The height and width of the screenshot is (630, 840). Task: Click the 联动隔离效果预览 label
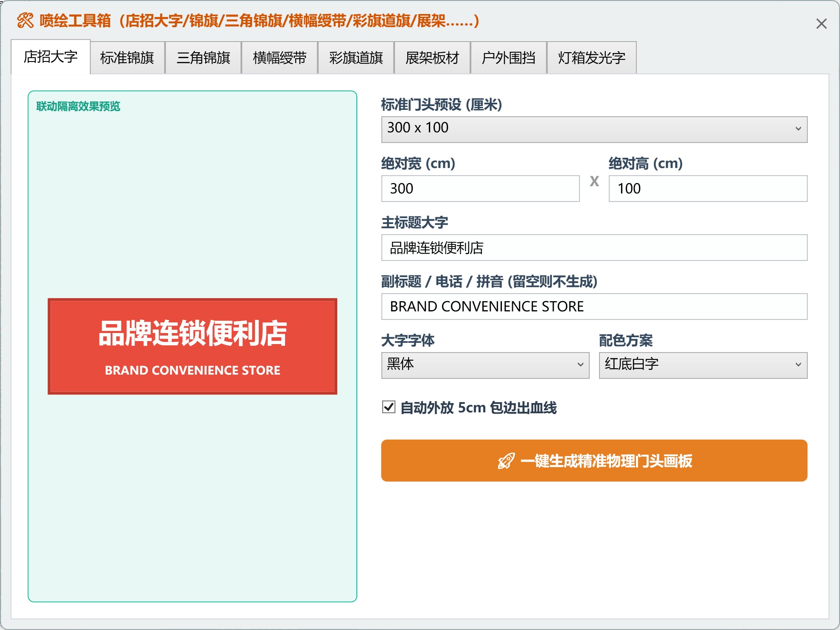(78, 106)
